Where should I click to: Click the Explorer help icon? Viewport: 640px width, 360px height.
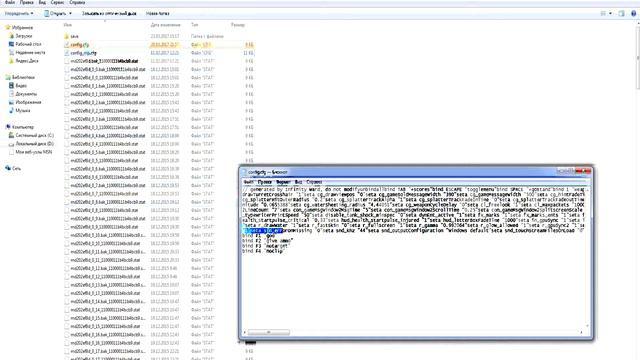[x=633, y=13]
